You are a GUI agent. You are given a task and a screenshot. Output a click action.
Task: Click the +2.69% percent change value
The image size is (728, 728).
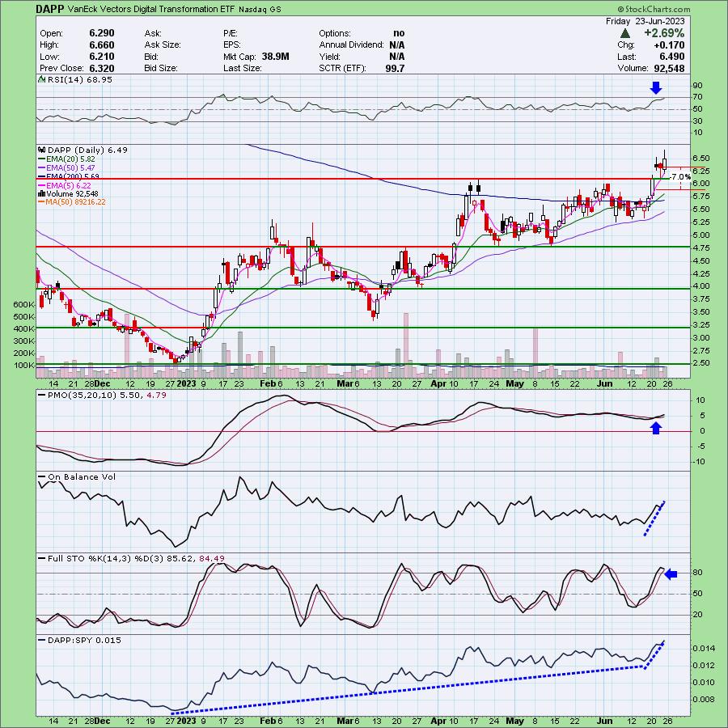[663, 33]
